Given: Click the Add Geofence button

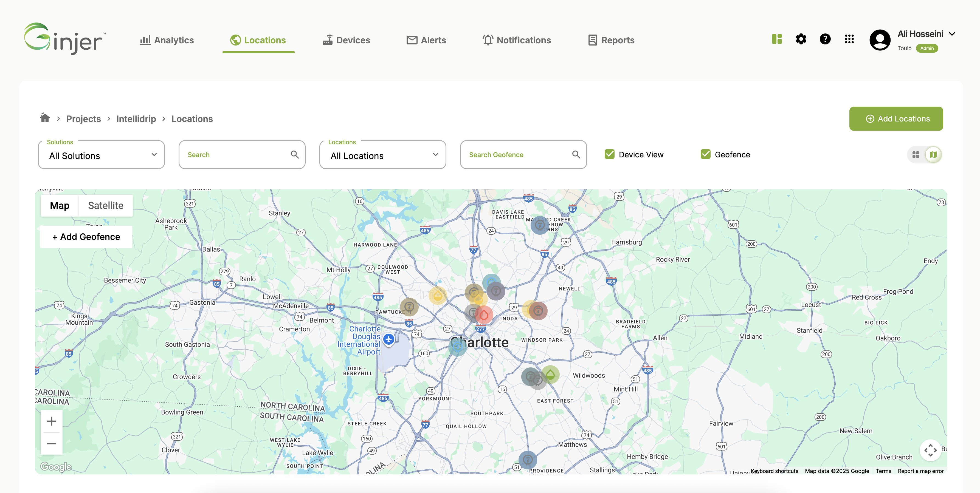Looking at the screenshot, I should pos(86,237).
